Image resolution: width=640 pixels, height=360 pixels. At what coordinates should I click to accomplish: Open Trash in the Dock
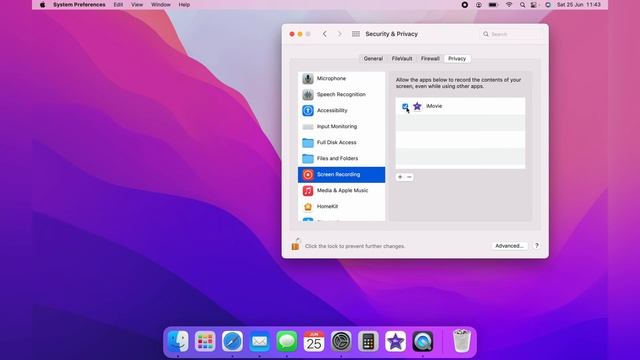tap(462, 341)
